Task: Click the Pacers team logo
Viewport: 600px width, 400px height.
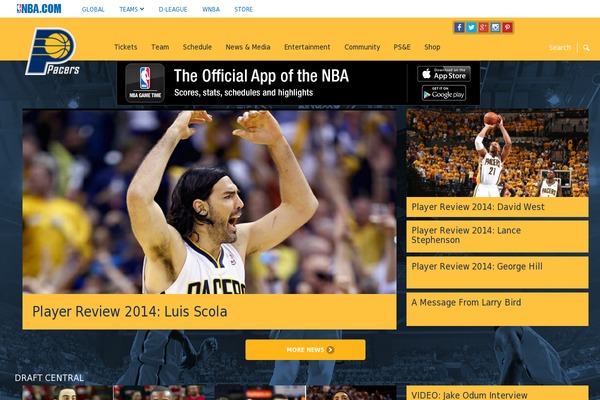Action: [x=52, y=52]
